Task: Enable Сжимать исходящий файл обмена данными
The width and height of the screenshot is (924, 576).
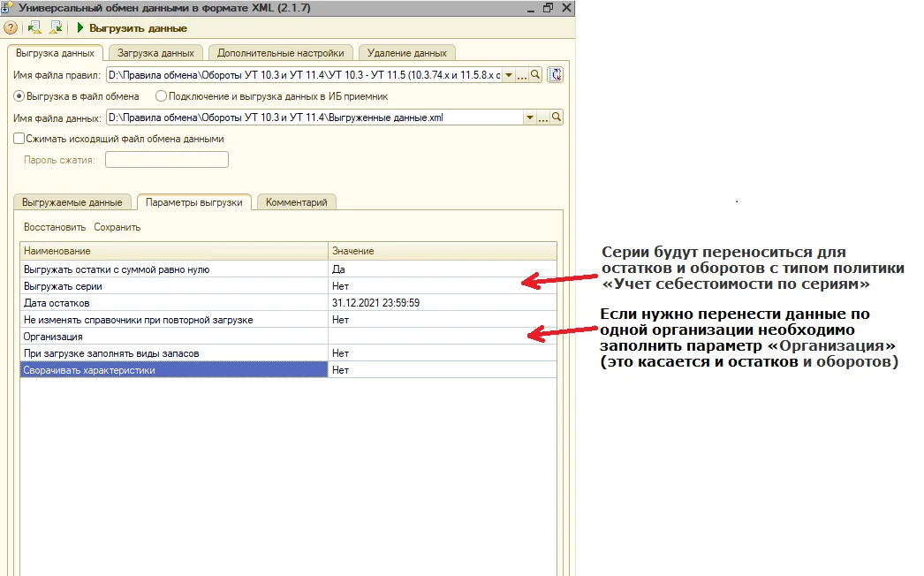Action: [19, 139]
